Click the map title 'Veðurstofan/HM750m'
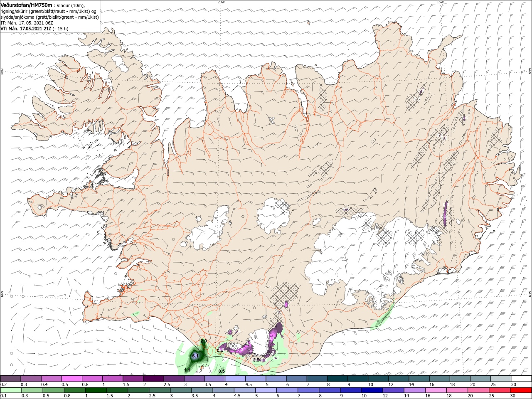 [x=27, y=5]
